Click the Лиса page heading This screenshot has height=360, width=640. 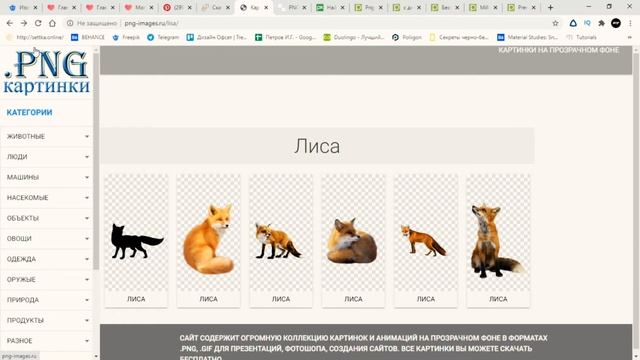[x=317, y=146]
